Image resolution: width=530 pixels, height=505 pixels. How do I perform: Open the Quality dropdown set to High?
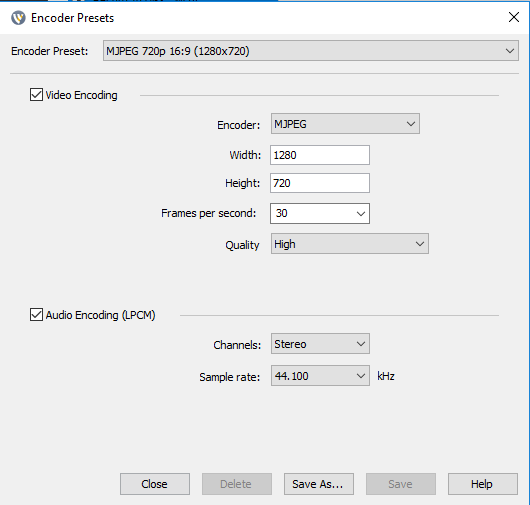tap(350, 243)
